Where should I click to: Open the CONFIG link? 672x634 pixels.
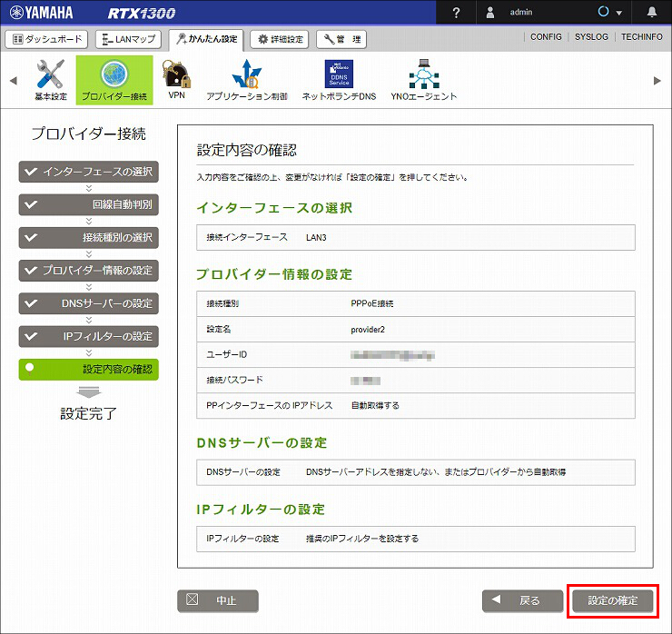pos(546,37)
